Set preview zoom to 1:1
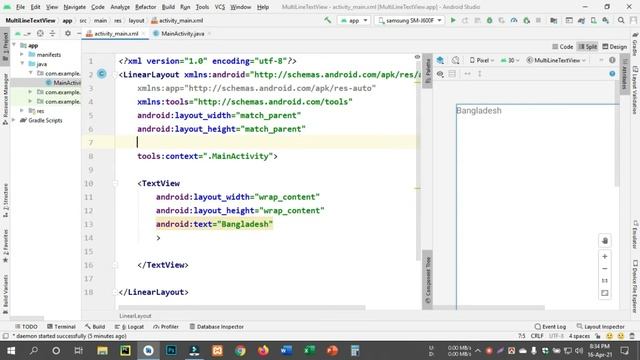The height and width of the screenshot is (360, 640). click(x=605, y=281)
